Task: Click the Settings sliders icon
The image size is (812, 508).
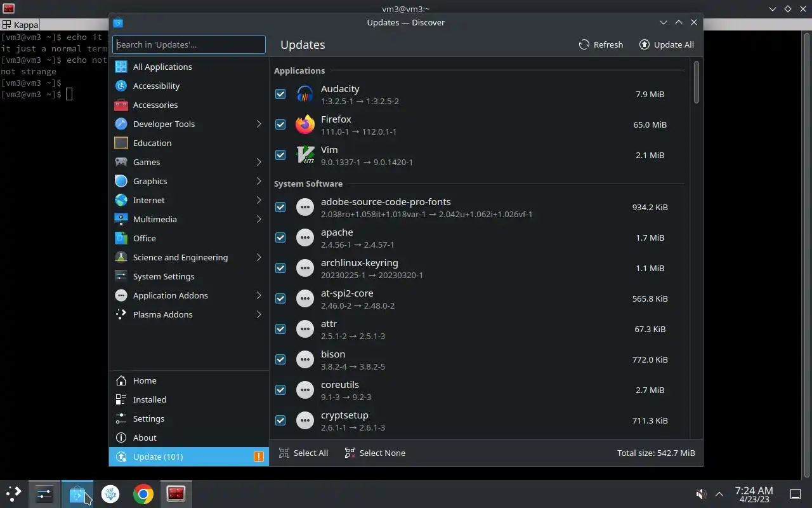Action: click(121, 418)
